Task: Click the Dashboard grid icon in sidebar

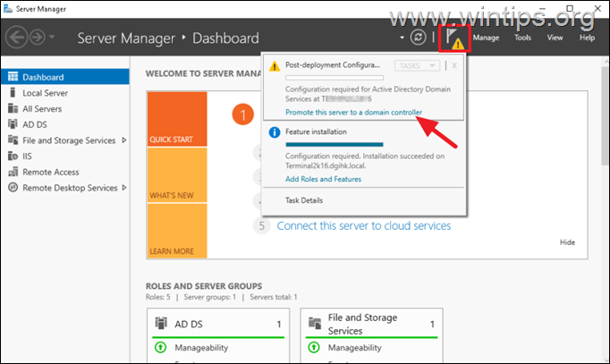Action: pyautogui.click(x=13, y=77)
